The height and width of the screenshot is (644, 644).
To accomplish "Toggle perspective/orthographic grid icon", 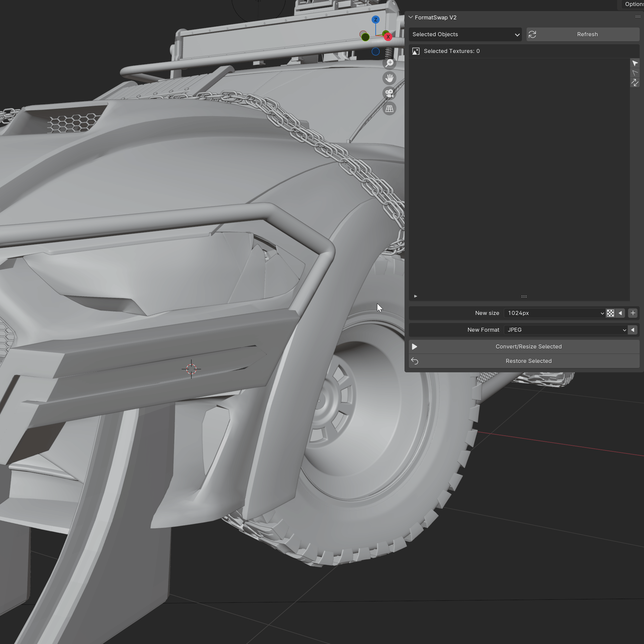I will (x=389, y=109).
